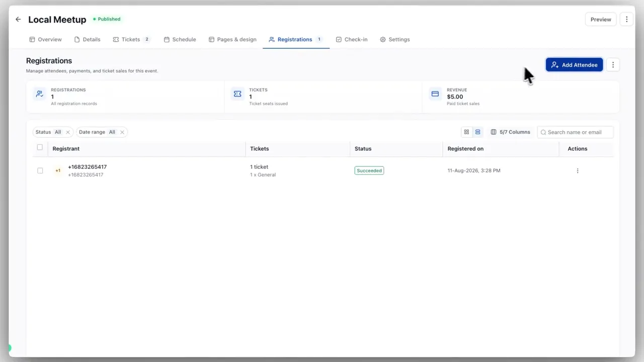Screen dimensions: 644x362
Task: Click the 11-Aug-2026, 3:28 PM date
Action: [474, 170]
